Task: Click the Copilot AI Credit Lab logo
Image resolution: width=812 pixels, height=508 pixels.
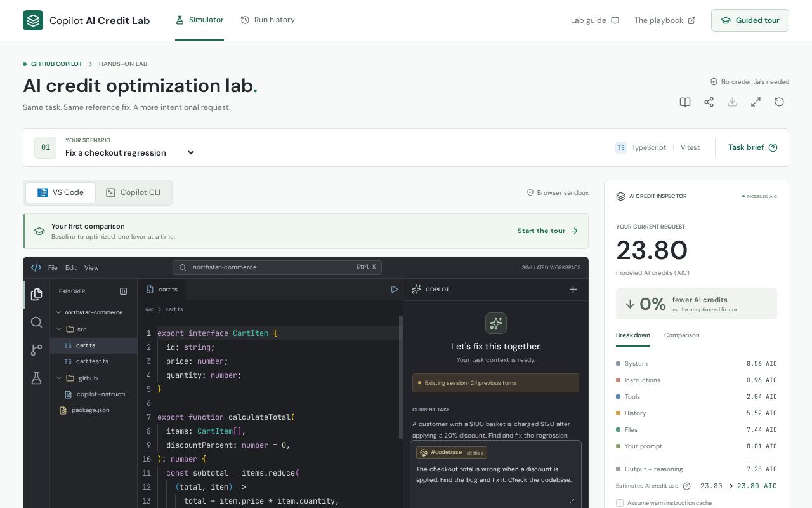Action: [86, 20]
